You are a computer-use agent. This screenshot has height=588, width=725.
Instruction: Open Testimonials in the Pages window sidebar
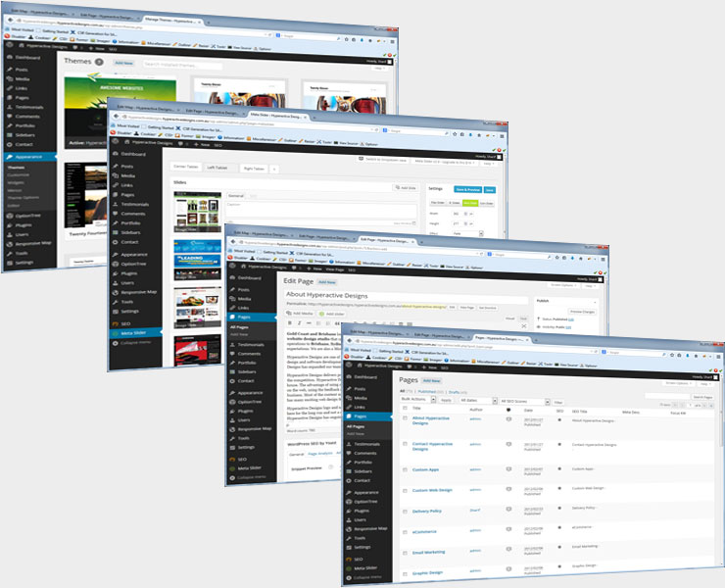[x=366, y=444]
